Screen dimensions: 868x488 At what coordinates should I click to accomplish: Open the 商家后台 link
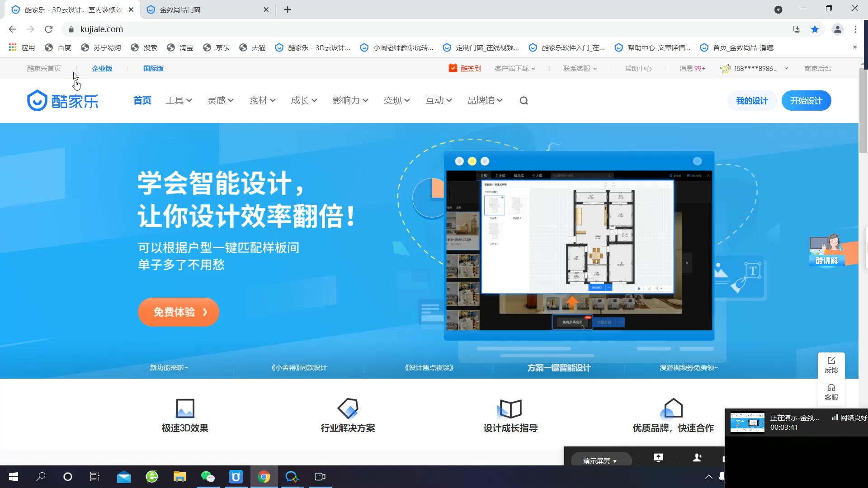[x=817, y=69]
